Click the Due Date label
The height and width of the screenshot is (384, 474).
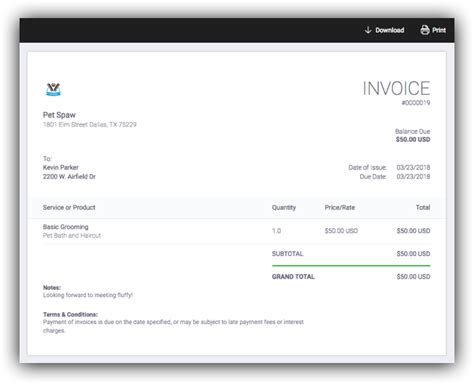coord(373,176)
